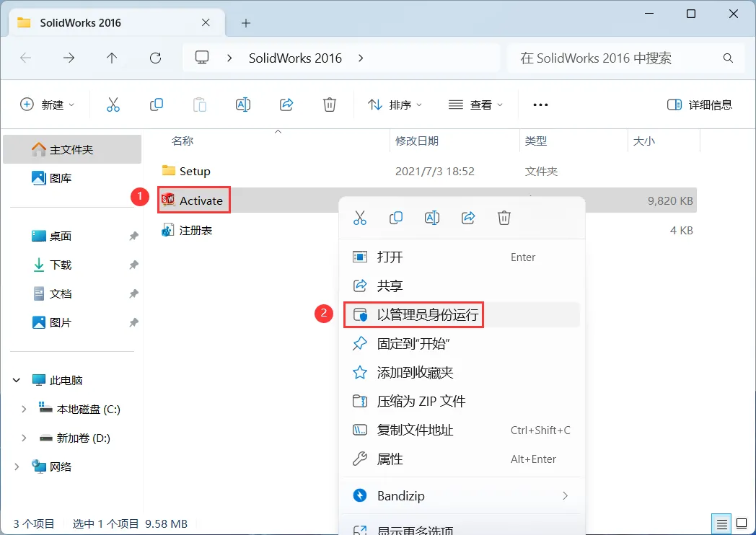
Task: Click the 9,820 KB size value
Action: (670, 200)
